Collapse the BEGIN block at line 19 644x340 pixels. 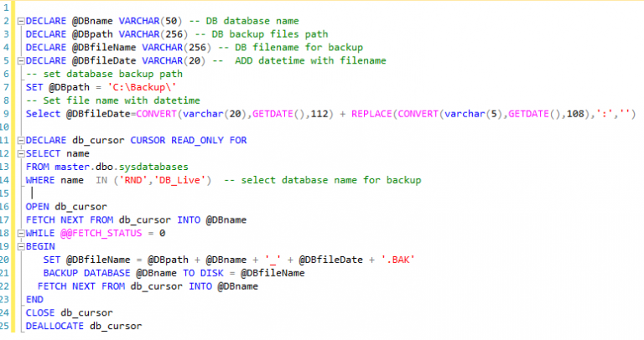point(21,247)
